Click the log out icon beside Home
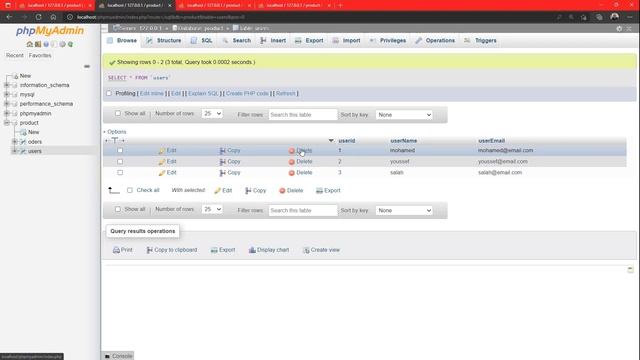This screenshot has height=360, width=640. coord(38,44)
